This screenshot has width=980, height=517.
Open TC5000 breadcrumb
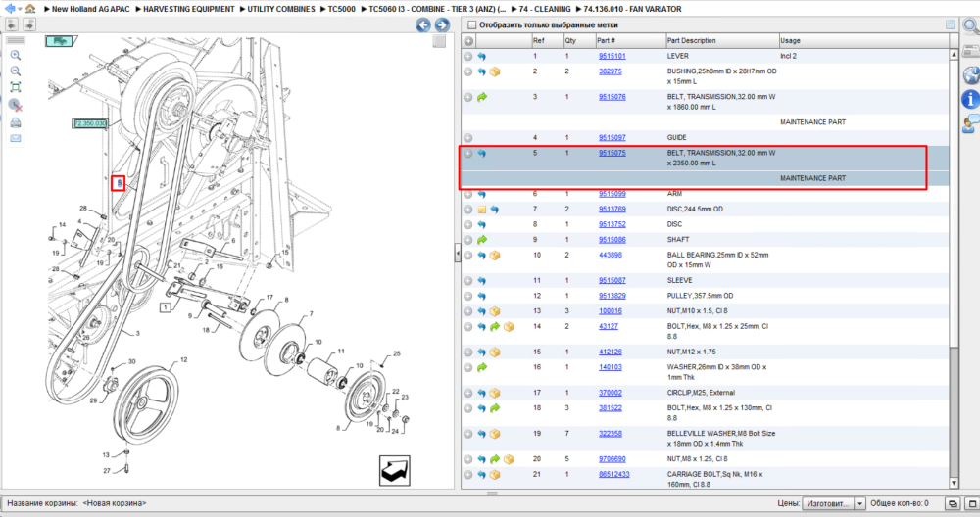click(342, 9)
